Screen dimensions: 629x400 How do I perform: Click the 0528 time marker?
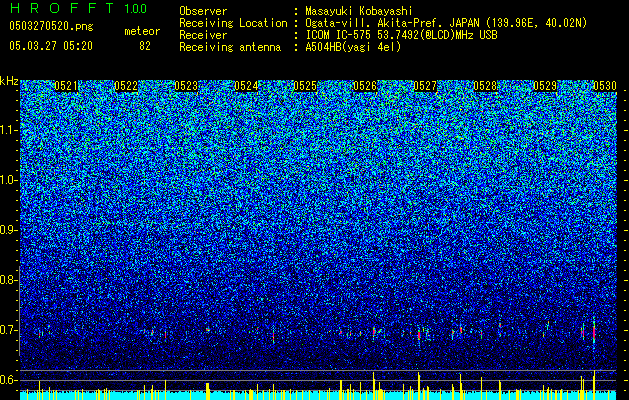(x=485, y=86)
